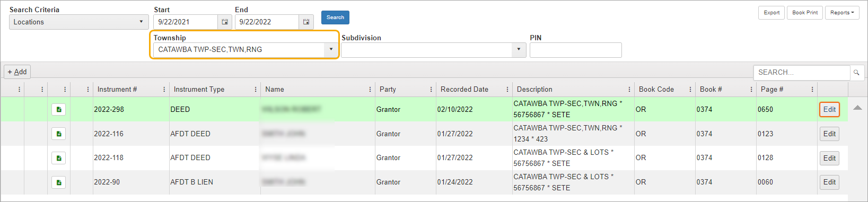Viewport: 868px width, 202px height.
Task: Expand the Subdivision dropdown arrow
Action: (x=519, y=50)
